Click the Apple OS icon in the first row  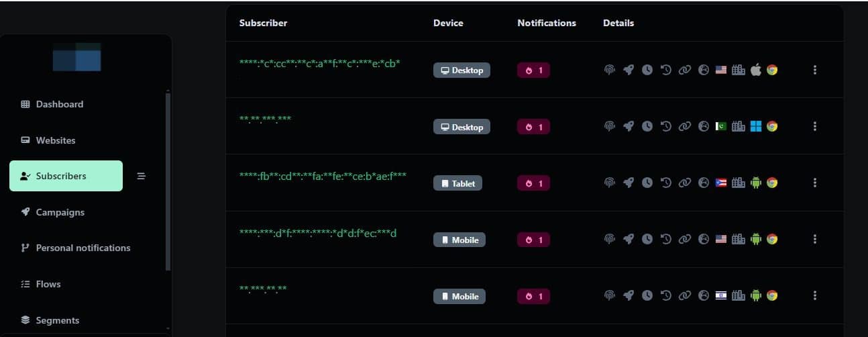[x=756, y=70]
